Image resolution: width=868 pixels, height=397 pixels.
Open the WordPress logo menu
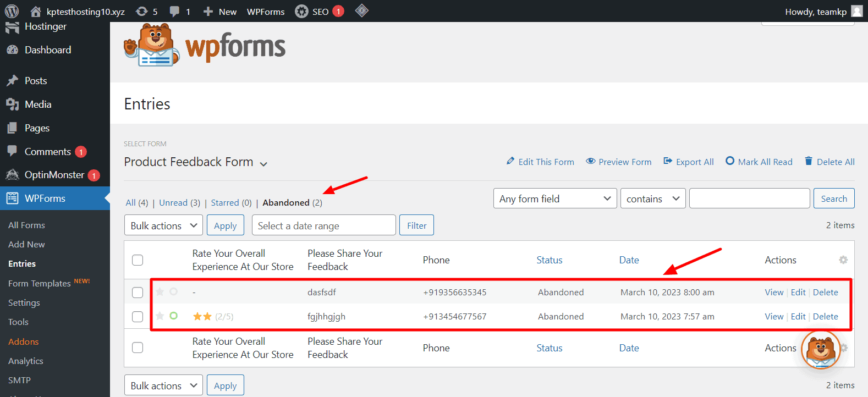point(12,11)
